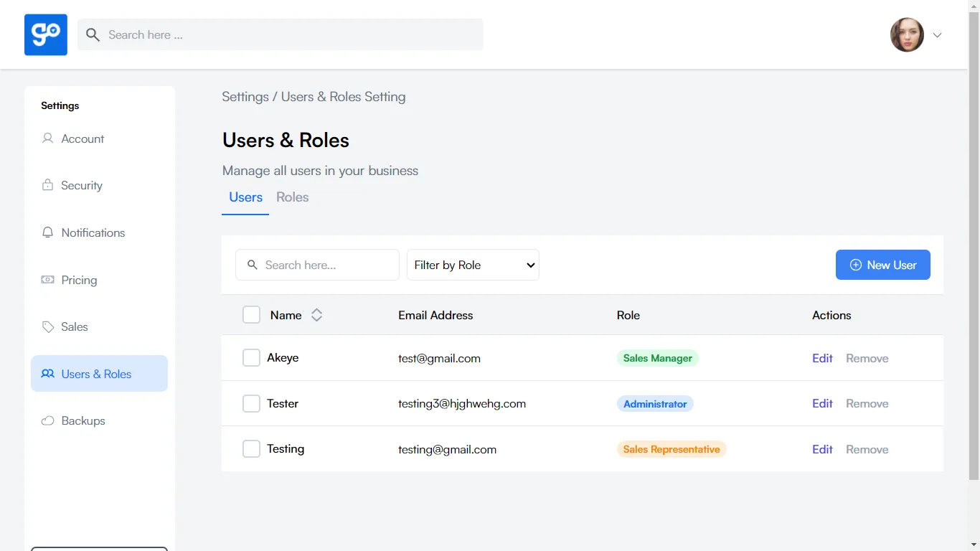This screenshot has height=551, width=980.
Task: Check the checkbox beside Tester
Action: (x=251, y=403)
